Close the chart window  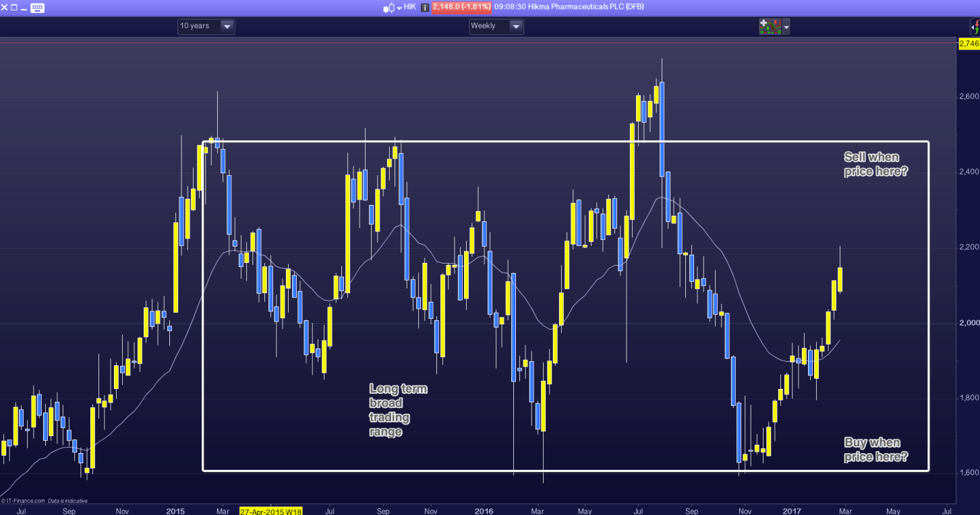[5, 7]
